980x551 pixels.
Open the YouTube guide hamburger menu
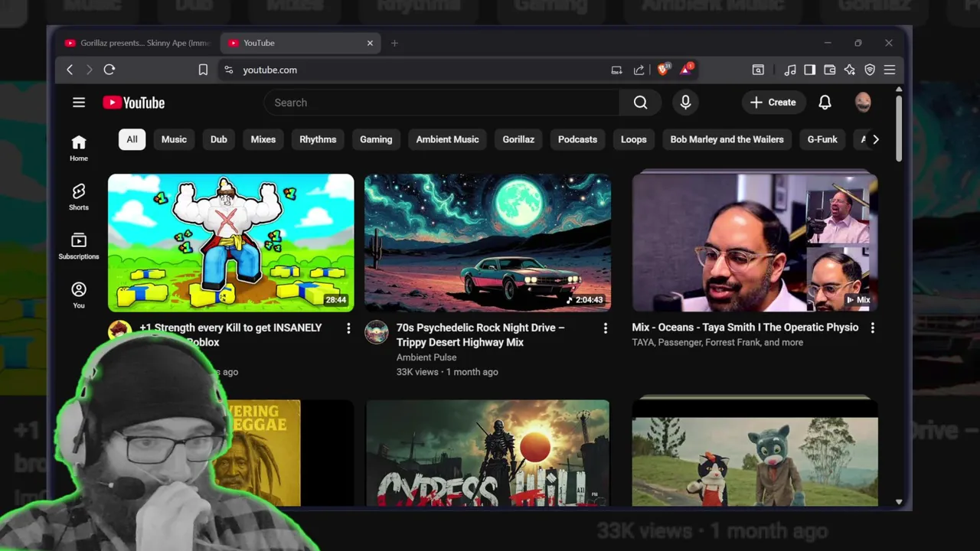[x=79, y=103]
